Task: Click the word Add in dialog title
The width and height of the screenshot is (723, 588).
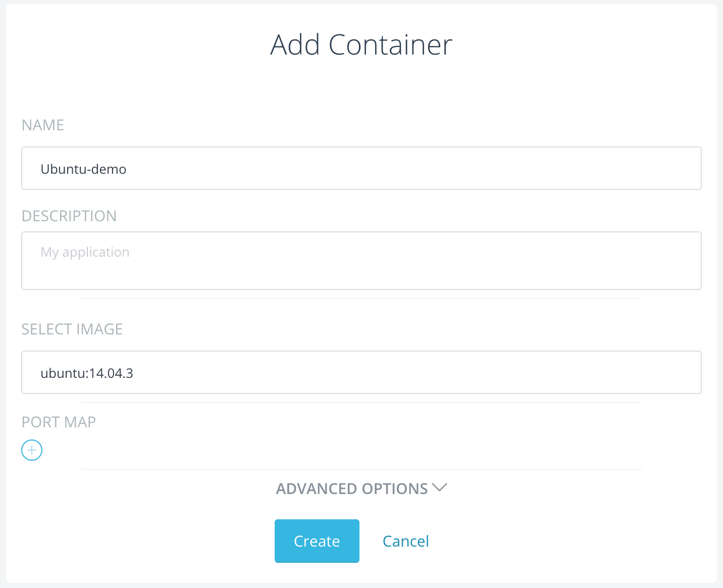Action: pos(295,45)
